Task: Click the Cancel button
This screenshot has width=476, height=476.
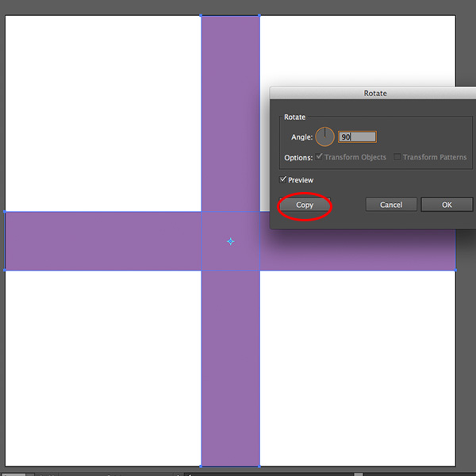Action: [391, 205]
